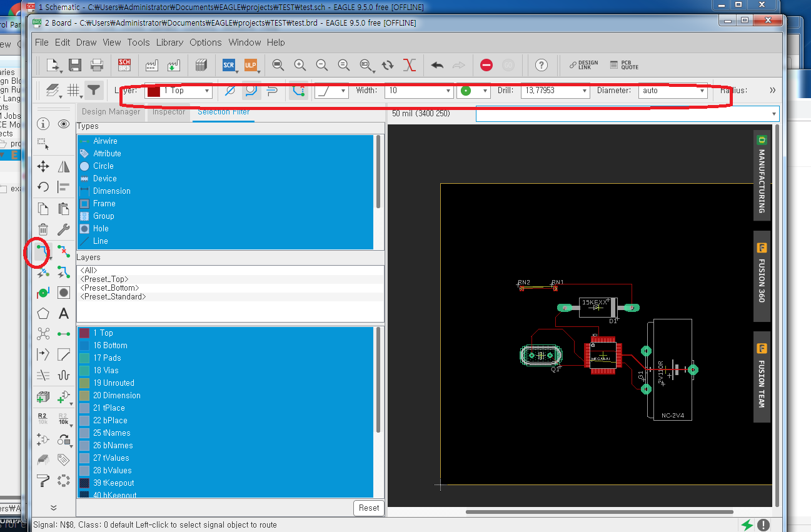
Task: Open the wire bend style dropdown
Action: pyautogui.click(x=331, y=91)
